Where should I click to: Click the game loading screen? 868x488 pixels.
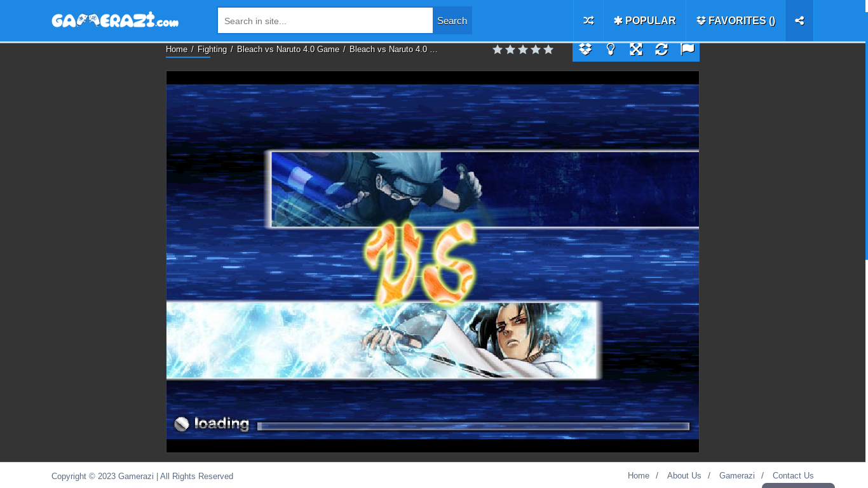[433, 262]
